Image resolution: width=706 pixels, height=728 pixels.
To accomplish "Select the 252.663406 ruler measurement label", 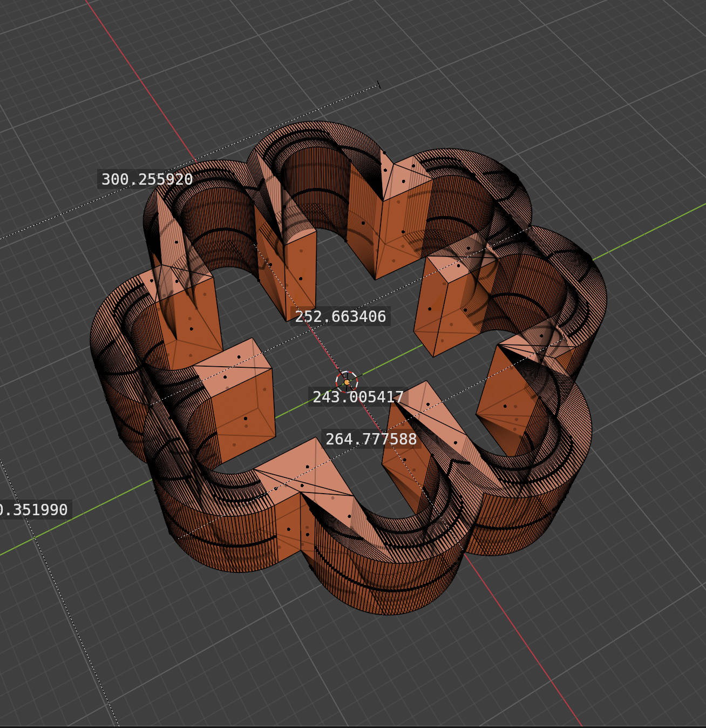I will (341, 316).
